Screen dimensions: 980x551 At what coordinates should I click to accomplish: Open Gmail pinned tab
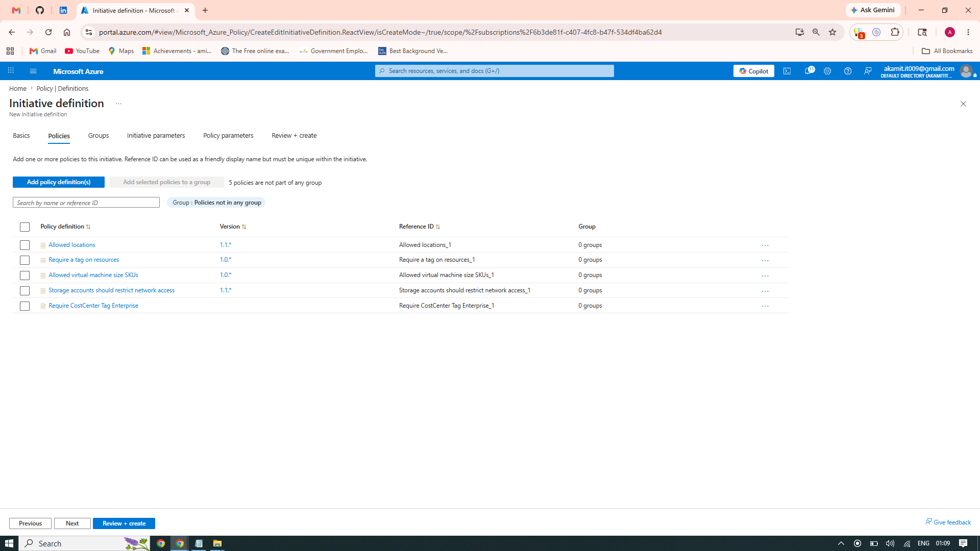[16, 10]
